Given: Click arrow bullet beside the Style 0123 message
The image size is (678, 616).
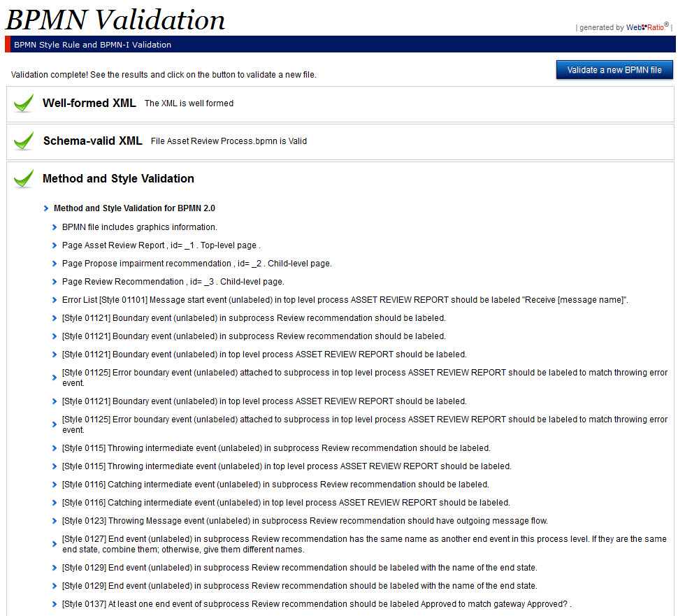Looking at the screenshot, I should 55,522.
